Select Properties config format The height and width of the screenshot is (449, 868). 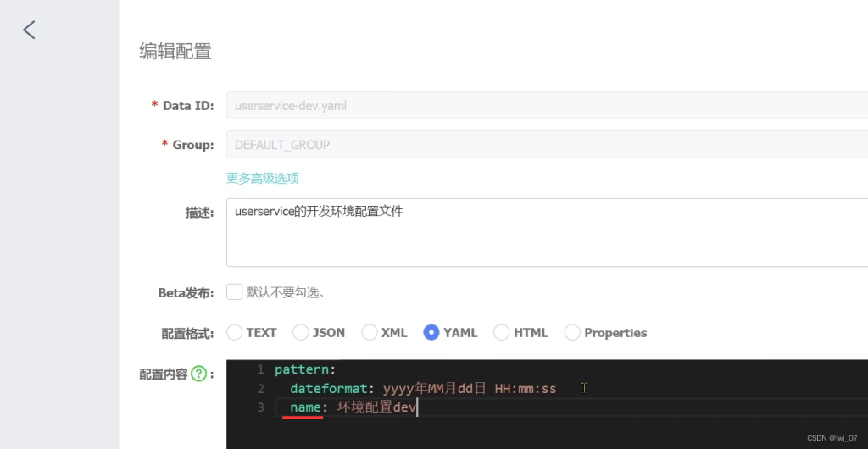coord(572,332)
